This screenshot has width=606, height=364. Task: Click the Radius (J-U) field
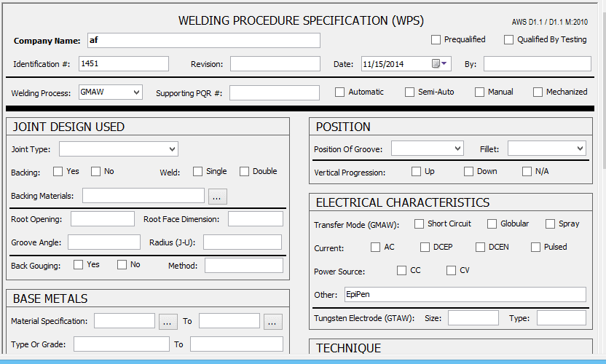coord(243,242)
